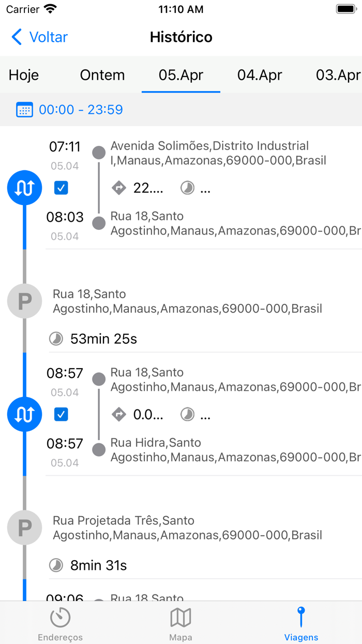Select the distance arrow icon showing 22....

tap(119, 188)
